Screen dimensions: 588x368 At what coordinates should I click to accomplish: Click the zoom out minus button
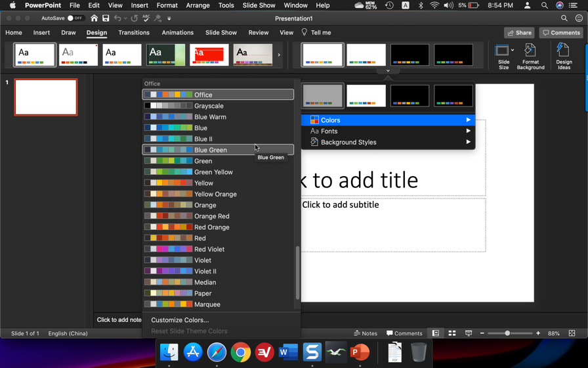tap(482, 333)
